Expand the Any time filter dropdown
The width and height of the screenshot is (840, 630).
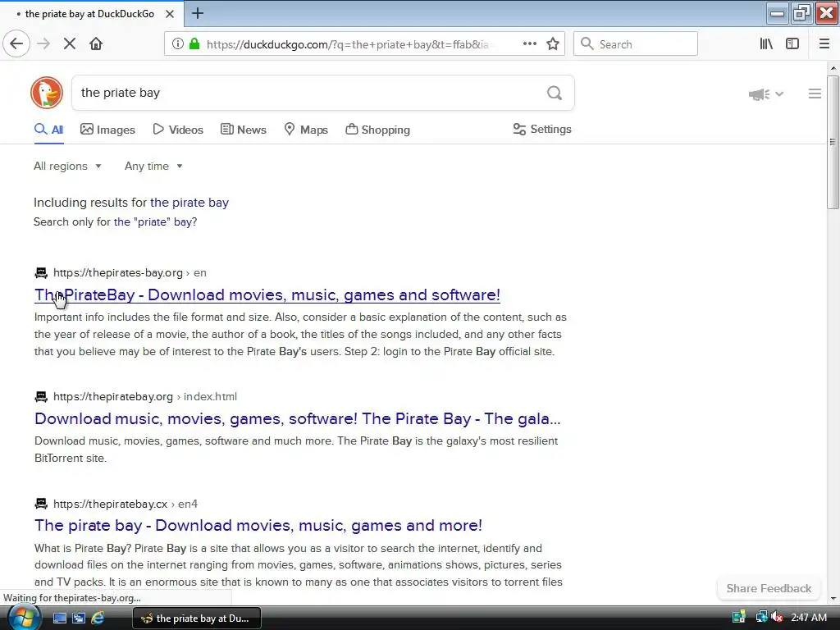point(153,166)
